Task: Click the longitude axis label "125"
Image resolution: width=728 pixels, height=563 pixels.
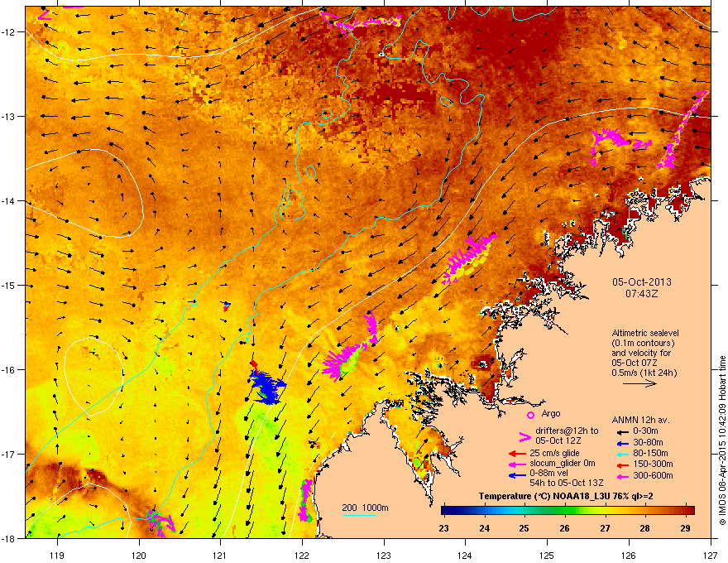Action: (547, 555)
